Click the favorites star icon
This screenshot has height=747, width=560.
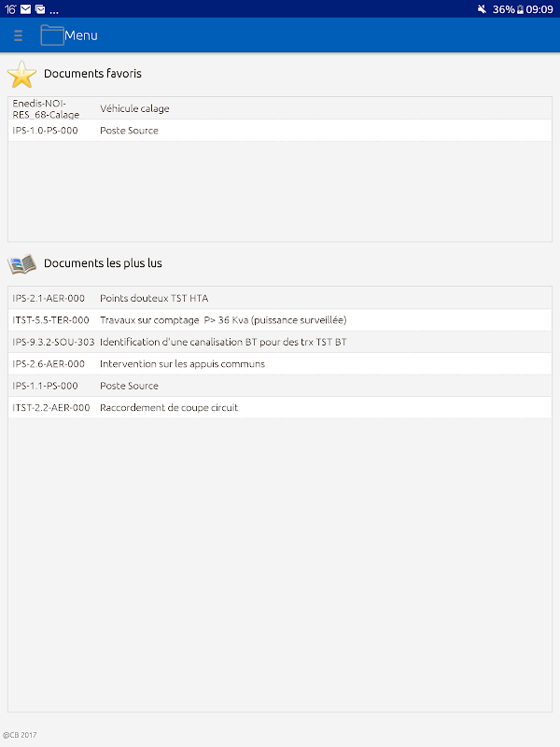21,74
